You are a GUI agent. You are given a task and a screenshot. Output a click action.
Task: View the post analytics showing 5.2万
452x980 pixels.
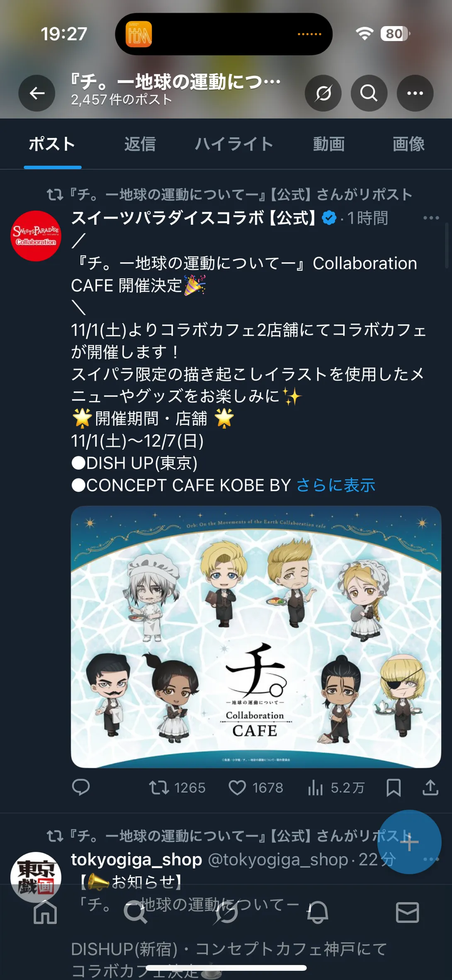336,788
